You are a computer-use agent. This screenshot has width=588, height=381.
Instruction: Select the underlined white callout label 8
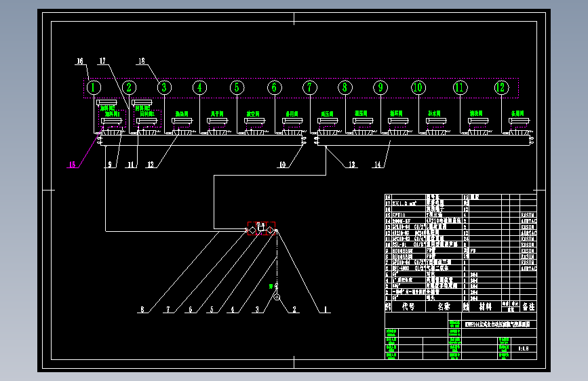click(x=142, y=309)
